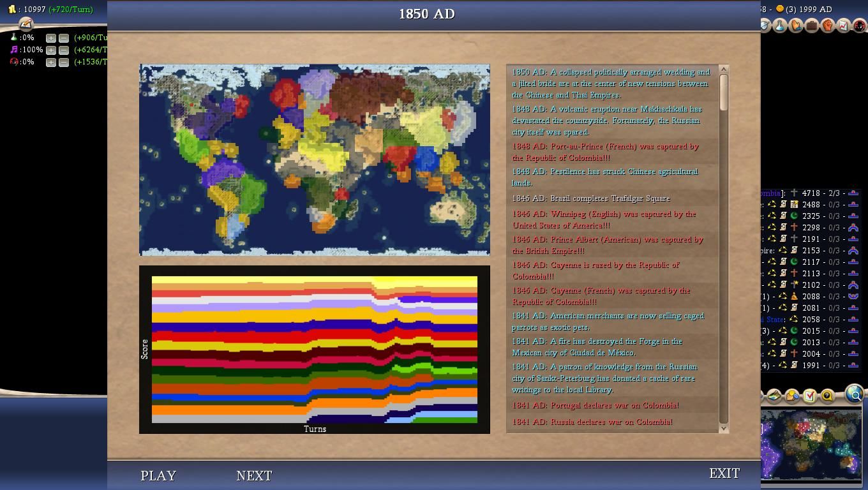The image size is (868, 490).
Task: Click the replay world map
Action: pyautogui.click(x=315, y=160)
